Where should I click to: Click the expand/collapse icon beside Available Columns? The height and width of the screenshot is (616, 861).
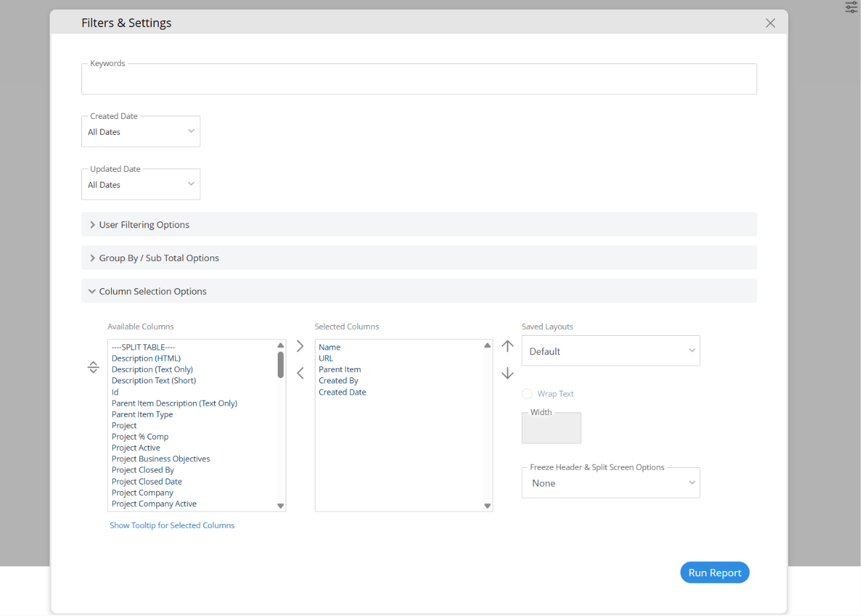point(93,367)
